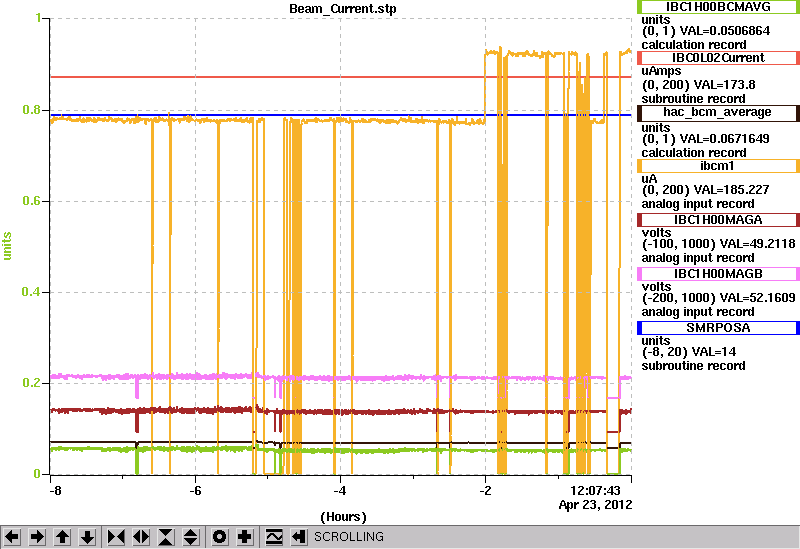Click 'subroutine record' under SMRPOSA

pos(693,366)
